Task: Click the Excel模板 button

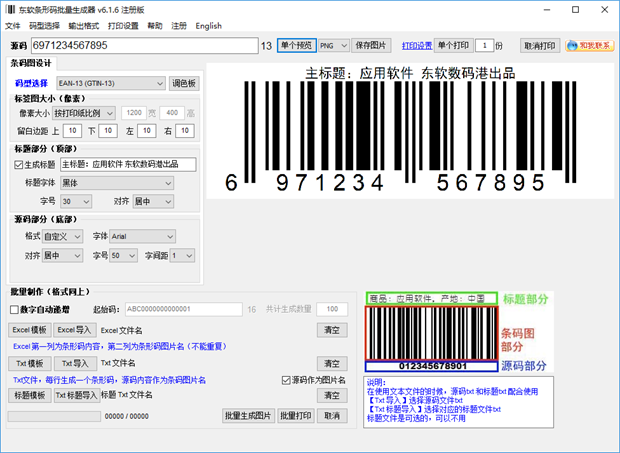Action: [30, 330]
